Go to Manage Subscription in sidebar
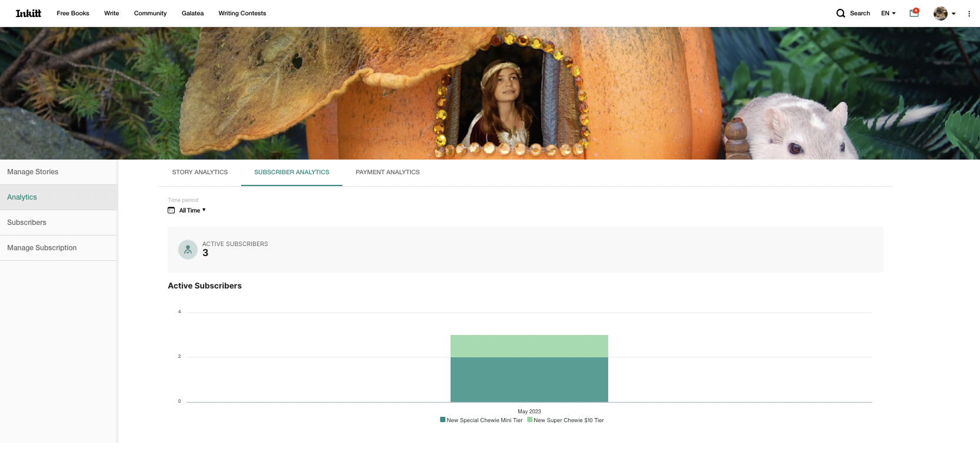This screenshot has height=471, width=980. coord(42,248)
